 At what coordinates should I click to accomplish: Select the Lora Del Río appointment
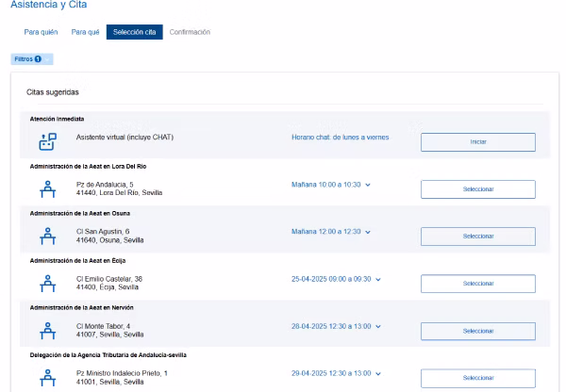coord(477,189)
